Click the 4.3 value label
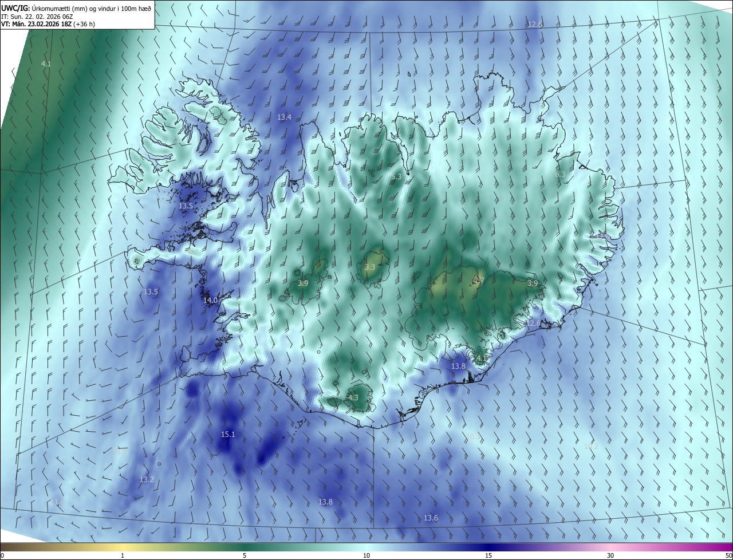Screen dimensions: 733x560 [353, 398]
